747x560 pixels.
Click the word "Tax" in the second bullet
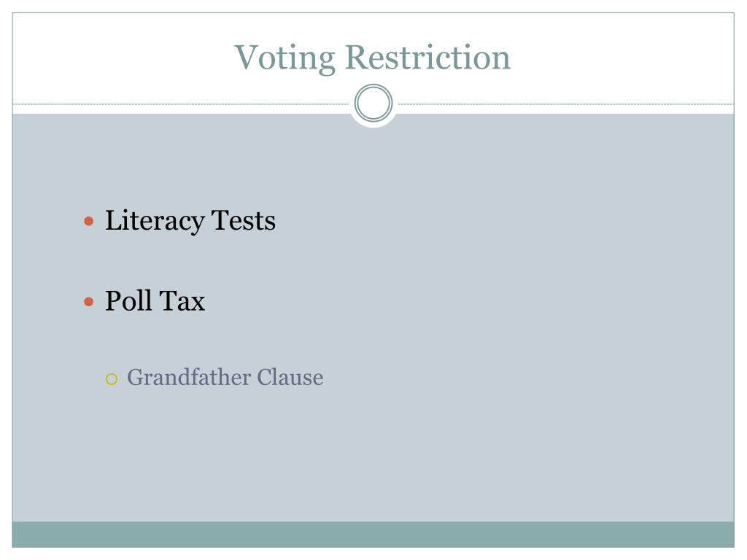(182, 301)
